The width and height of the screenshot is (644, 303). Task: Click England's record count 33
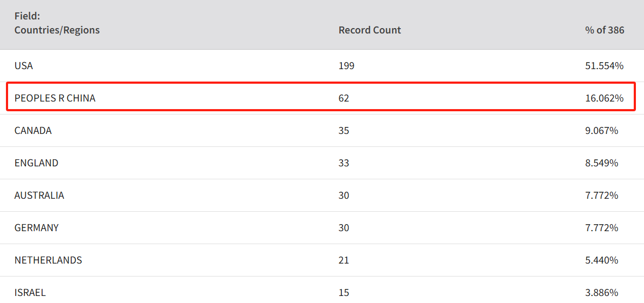tap(344, 163)
